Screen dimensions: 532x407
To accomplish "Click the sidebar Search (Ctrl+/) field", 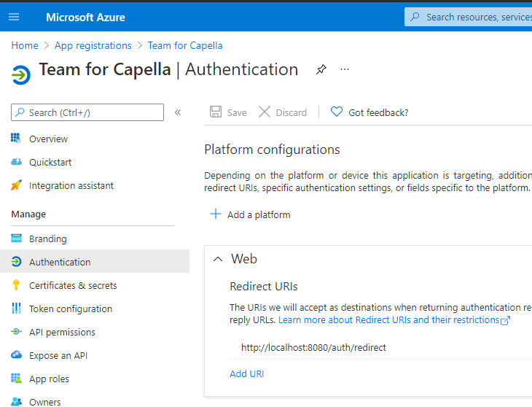I will pyautogui.click(x=87, y=112).
